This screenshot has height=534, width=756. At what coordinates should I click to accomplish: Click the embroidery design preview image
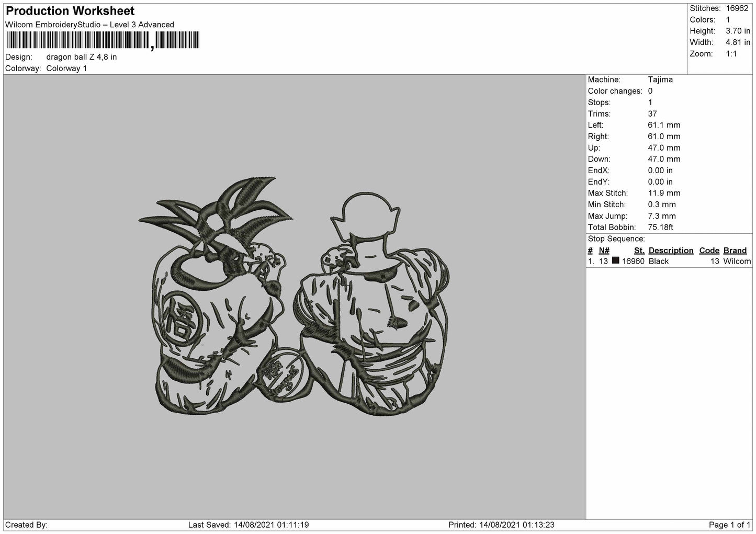[x=294, y=297]
